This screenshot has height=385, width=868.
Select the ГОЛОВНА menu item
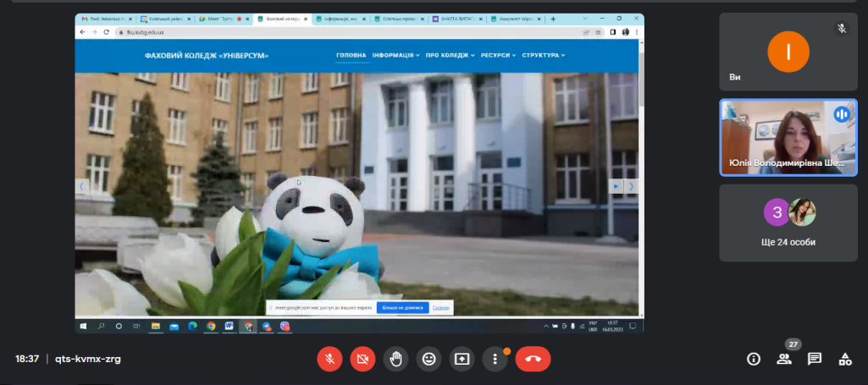tap(351, 55)
